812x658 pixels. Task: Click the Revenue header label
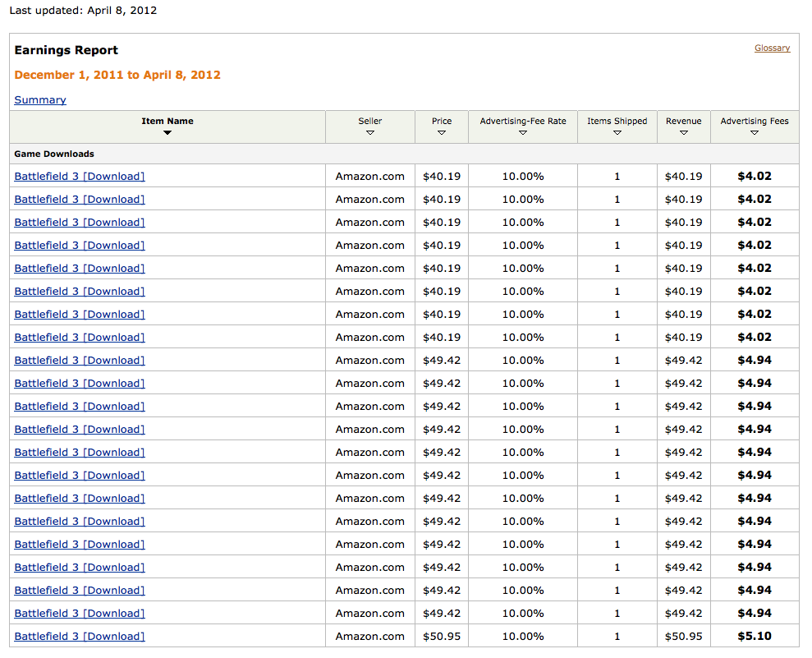[684, 121]
